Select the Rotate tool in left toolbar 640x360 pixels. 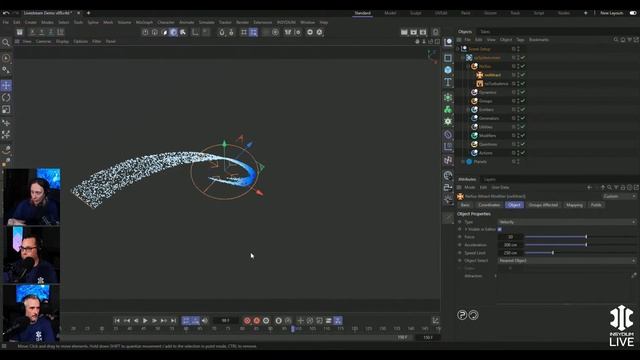(x=6, y=98)
